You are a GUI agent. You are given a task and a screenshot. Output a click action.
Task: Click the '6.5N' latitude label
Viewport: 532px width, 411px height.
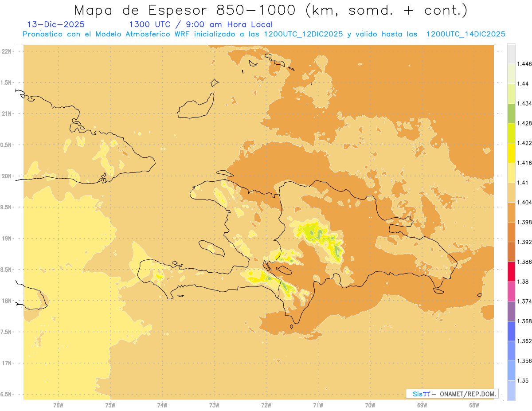(7, 394)
